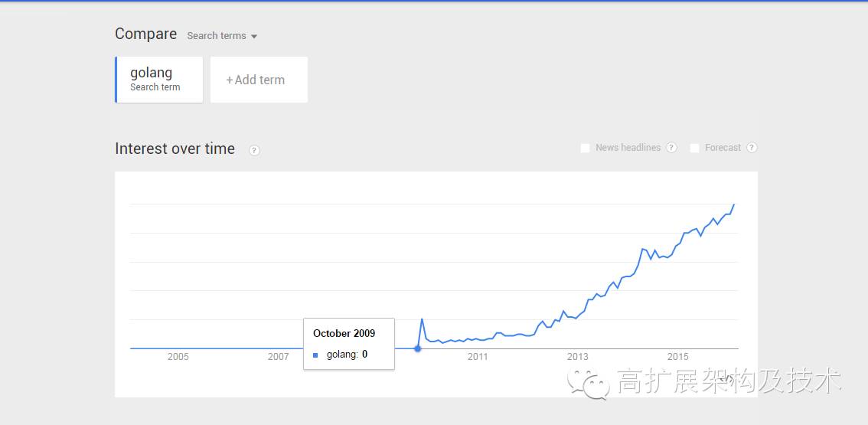Enable the Forecast checkbox
This screenshot has width=868, height=425.
pos(695,148)
